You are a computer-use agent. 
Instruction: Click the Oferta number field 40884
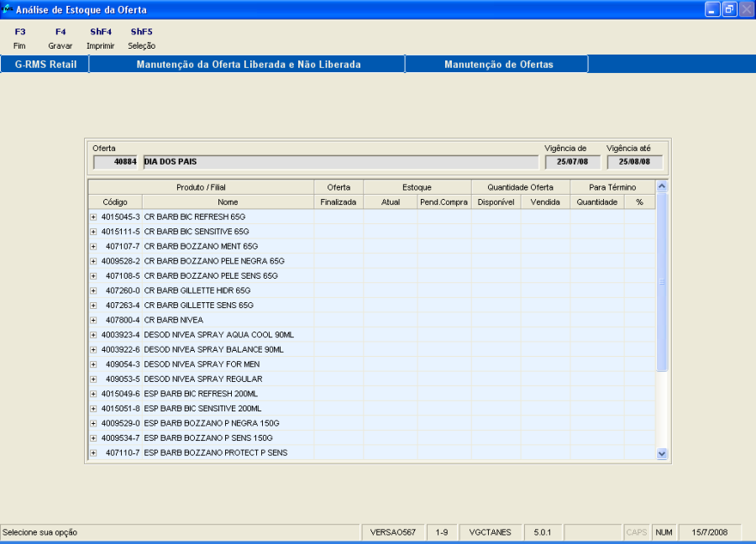116,162
